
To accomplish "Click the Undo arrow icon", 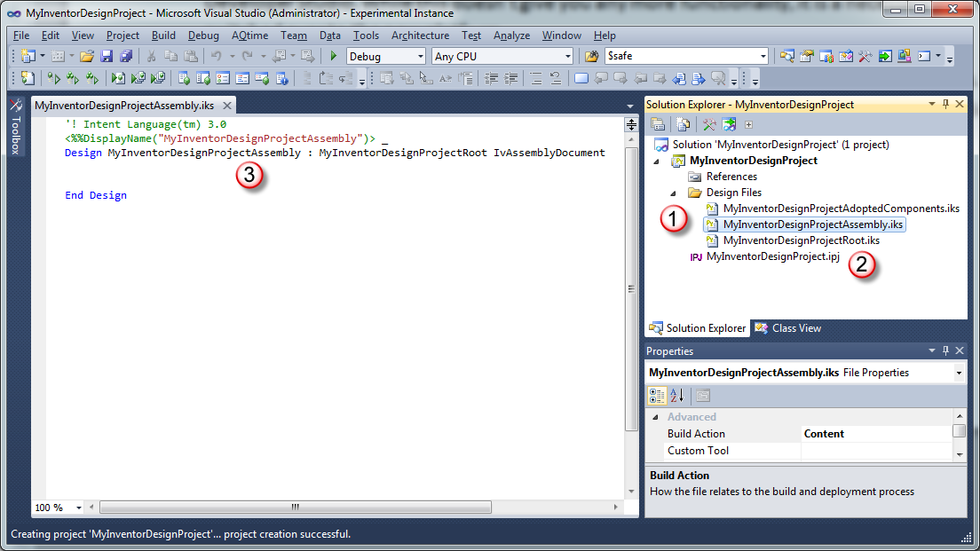I will click(x=217, y=56).
